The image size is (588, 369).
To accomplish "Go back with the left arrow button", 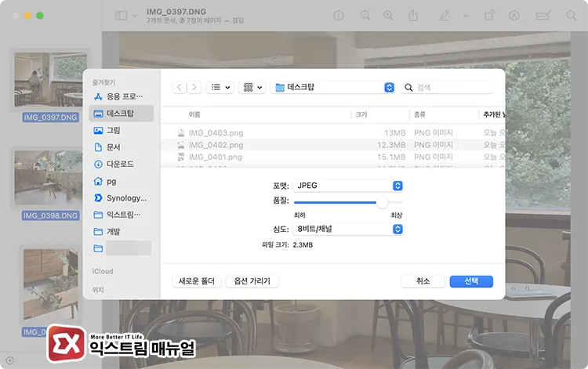I will coord(180,87).
